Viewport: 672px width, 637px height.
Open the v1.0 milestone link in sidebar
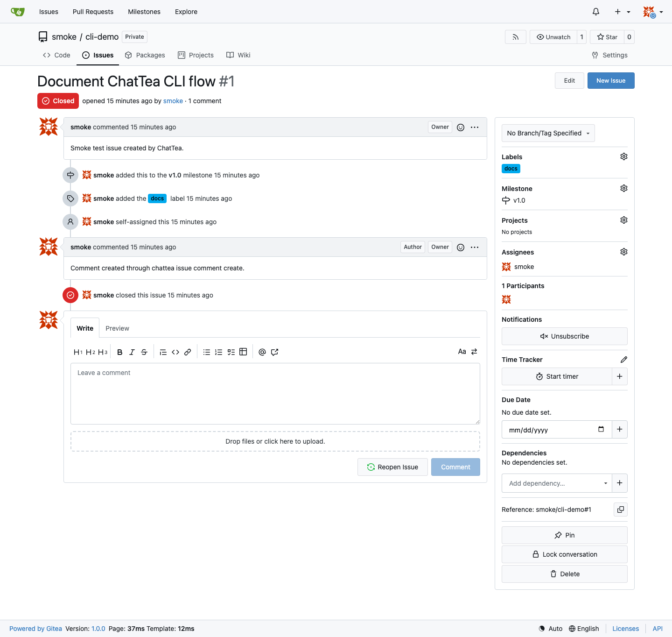(514, 200)
